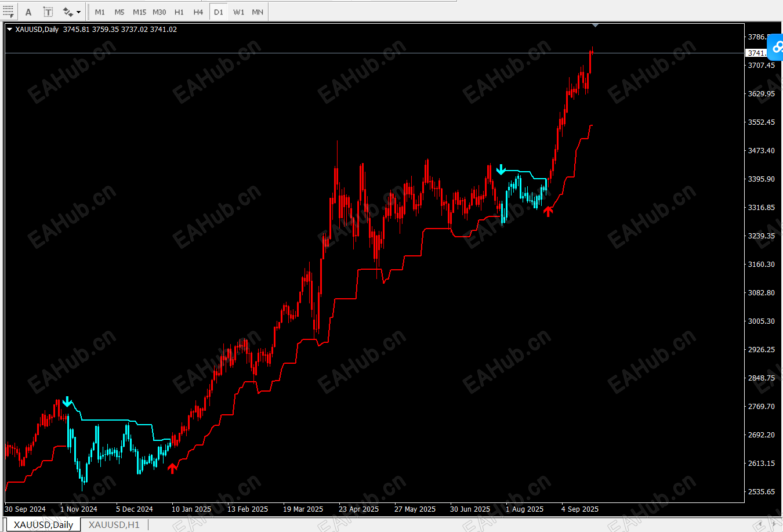Click the 2613.15 price scale label
The width and height of the screenshot is (783, 532).
(x=761, y=463)
